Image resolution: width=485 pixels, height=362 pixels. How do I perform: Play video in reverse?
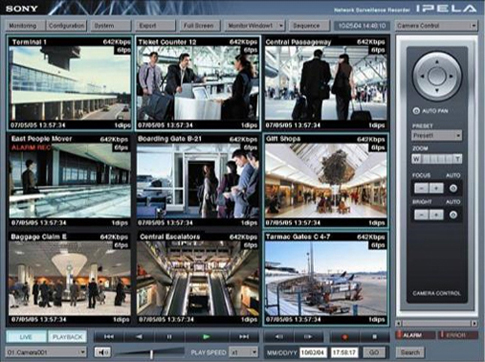pyautogui.click(x=139, y=337)
